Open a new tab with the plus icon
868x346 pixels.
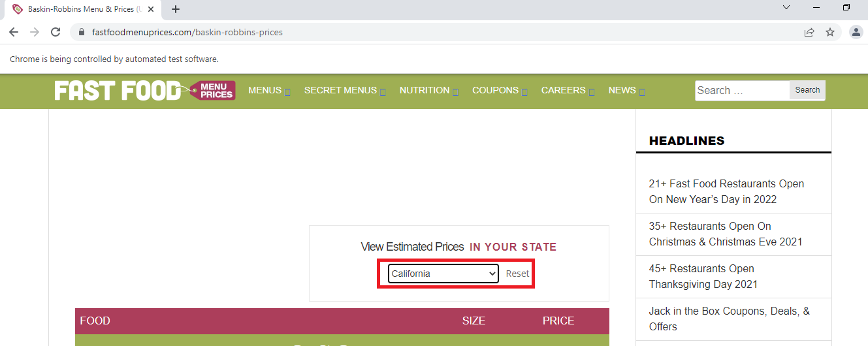[x=175, y=9]
